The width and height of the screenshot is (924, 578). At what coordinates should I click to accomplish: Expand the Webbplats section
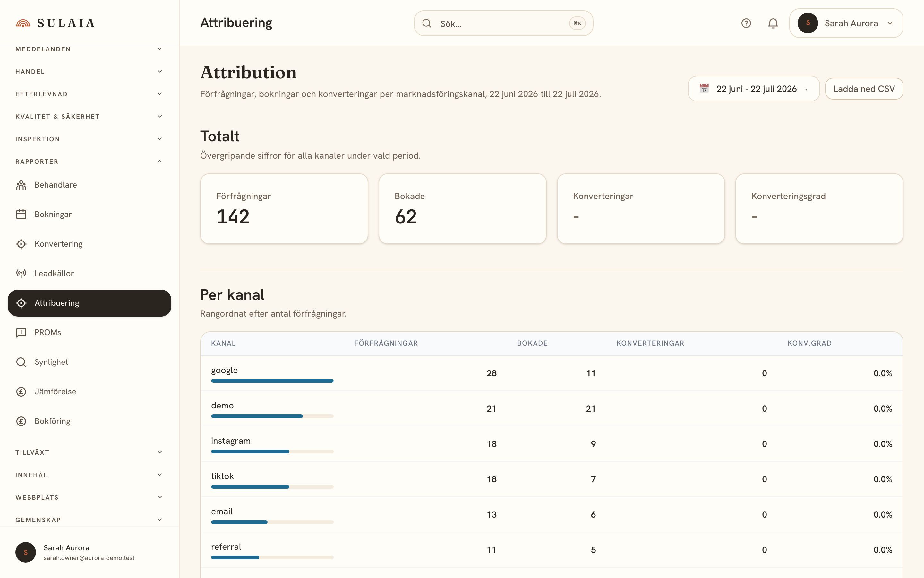89,497
